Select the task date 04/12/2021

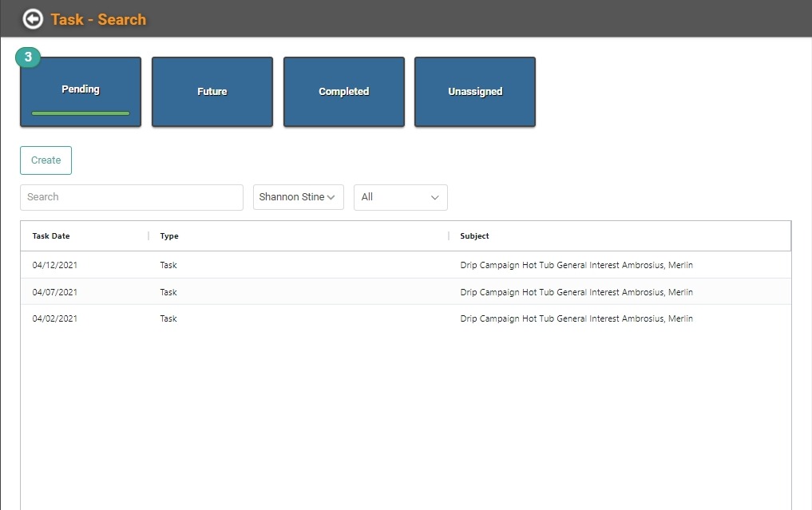(55, 265)
